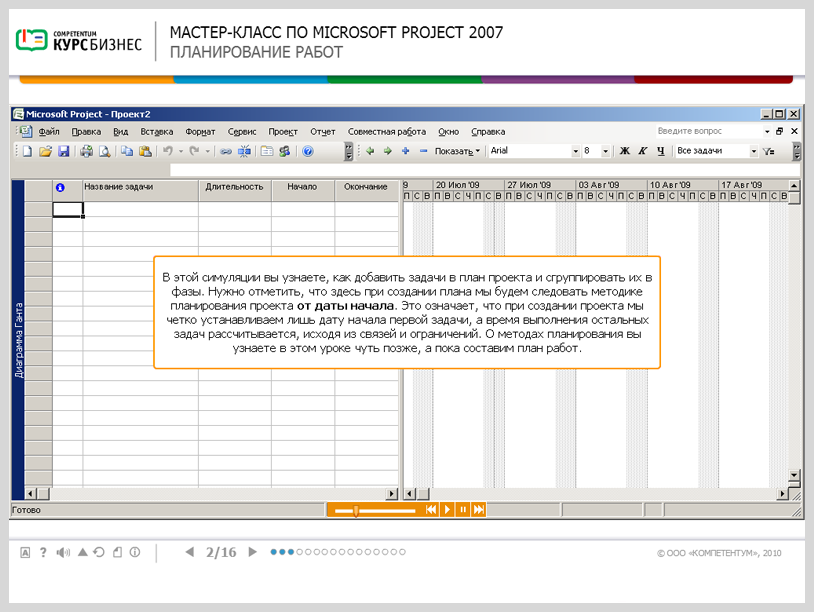Apply bold formatting Ж
Image resolution: width=814 pixels, height=612 pixels.
pyautogui.click(x=625, y=151)
